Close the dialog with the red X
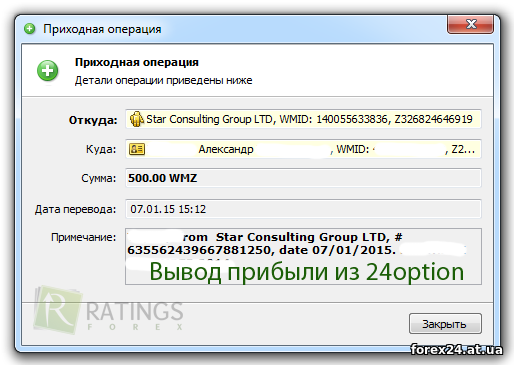Screen dimensions: 514x365 (470, 24)
